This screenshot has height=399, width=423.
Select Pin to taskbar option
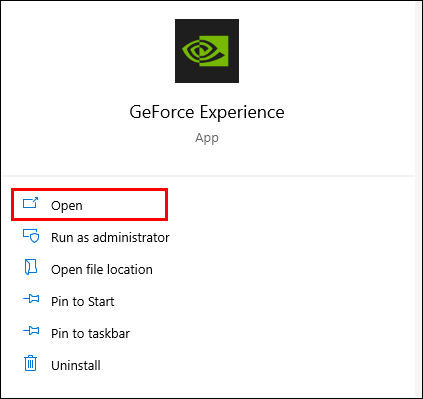click(x=90, y=334)
